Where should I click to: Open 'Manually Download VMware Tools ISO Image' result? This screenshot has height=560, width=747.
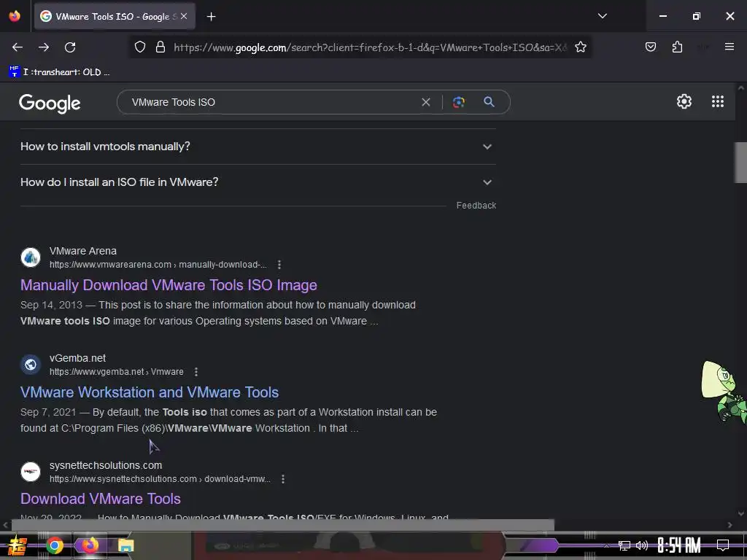coord(169,285)
